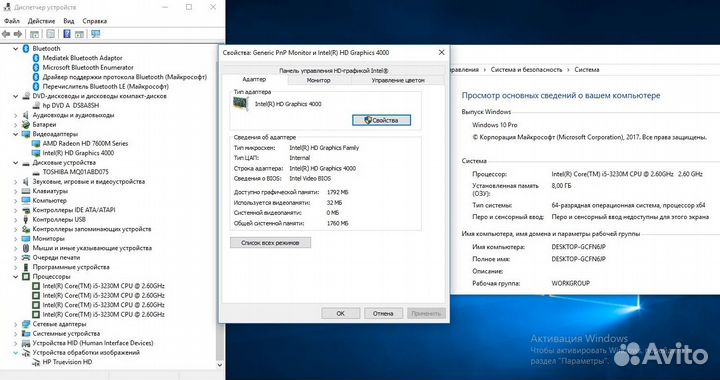Expand Устройства HID (Human Interface Devices)

(x=16, y=343)
